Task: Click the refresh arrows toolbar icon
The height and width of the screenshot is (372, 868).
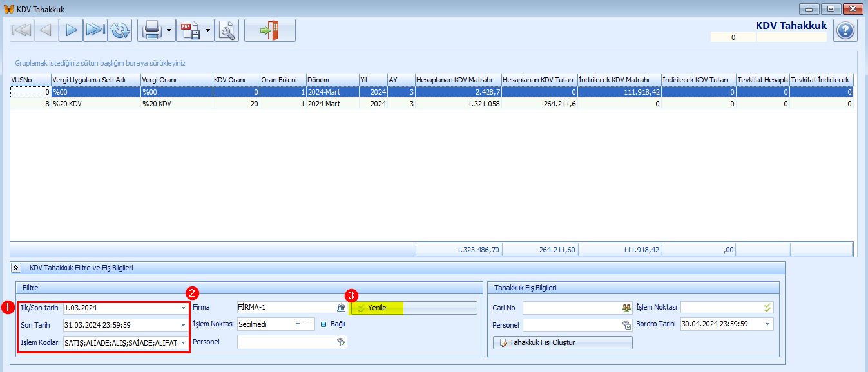Action: pos(120,30)
